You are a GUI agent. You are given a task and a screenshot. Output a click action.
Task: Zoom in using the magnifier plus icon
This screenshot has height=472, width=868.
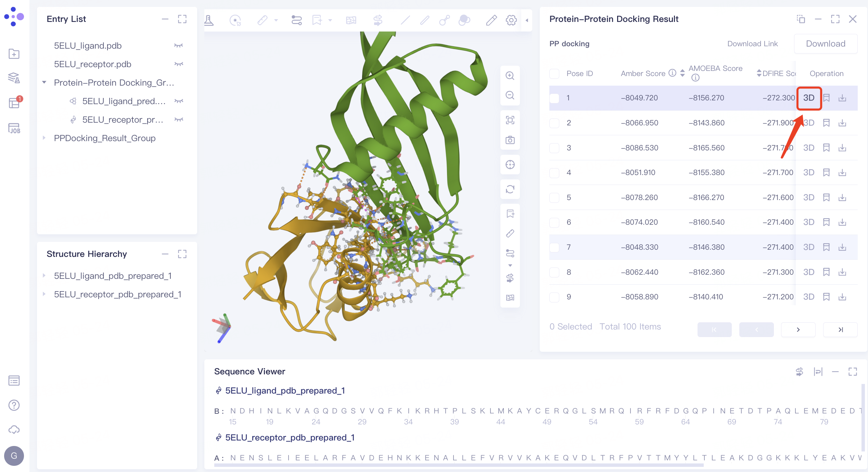tap(510, 75)
